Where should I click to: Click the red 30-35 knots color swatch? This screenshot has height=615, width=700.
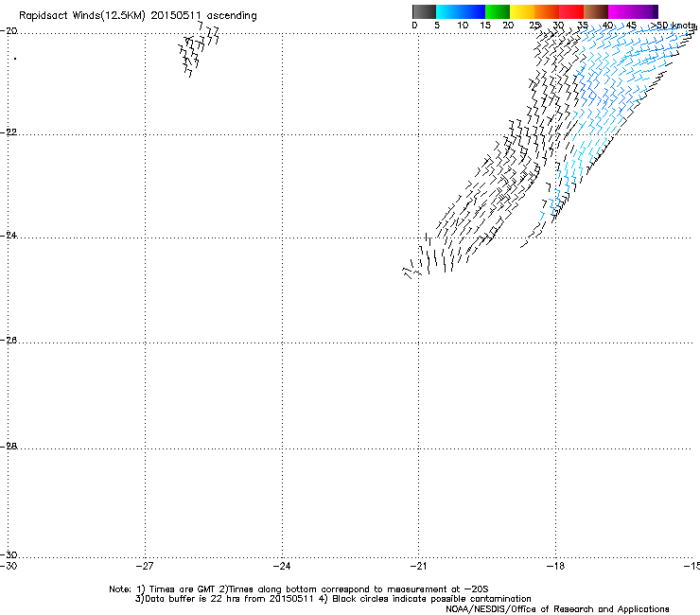coord(571,11)
